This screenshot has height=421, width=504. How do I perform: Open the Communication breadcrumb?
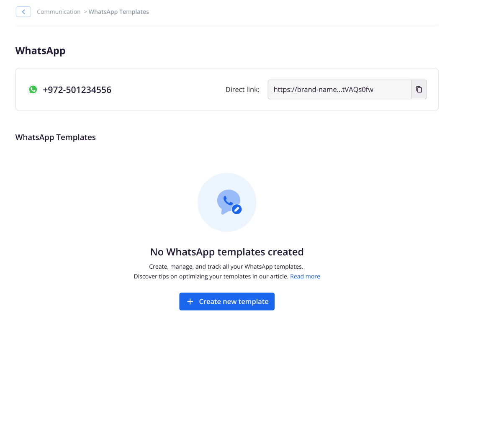point(59,12)
